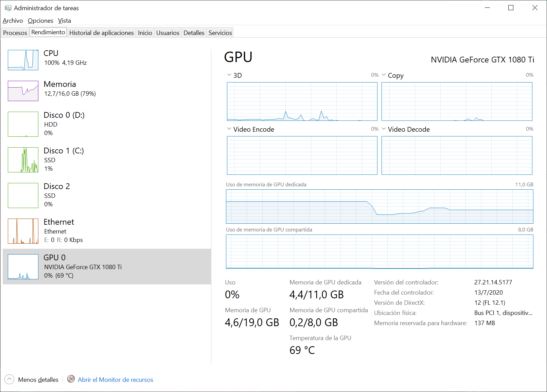
Task: Select the Disco 2 thumbnail graph
Action: (23, 195)
